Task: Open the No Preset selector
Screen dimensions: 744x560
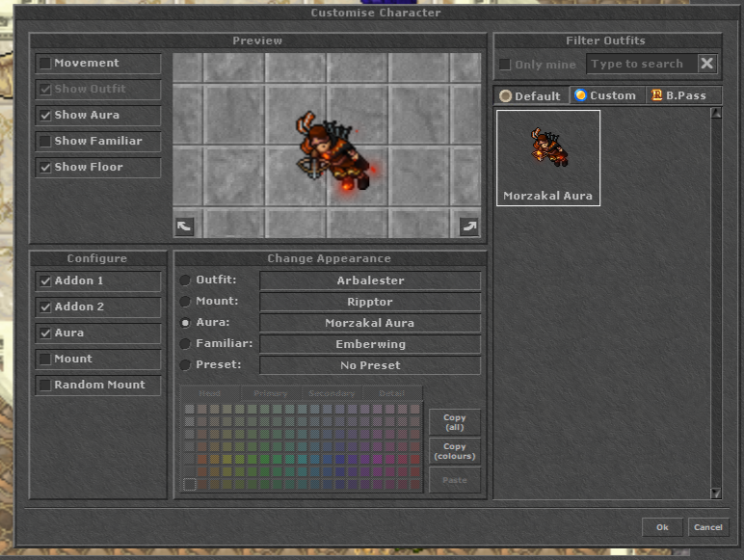Action: tap(370, 365)
